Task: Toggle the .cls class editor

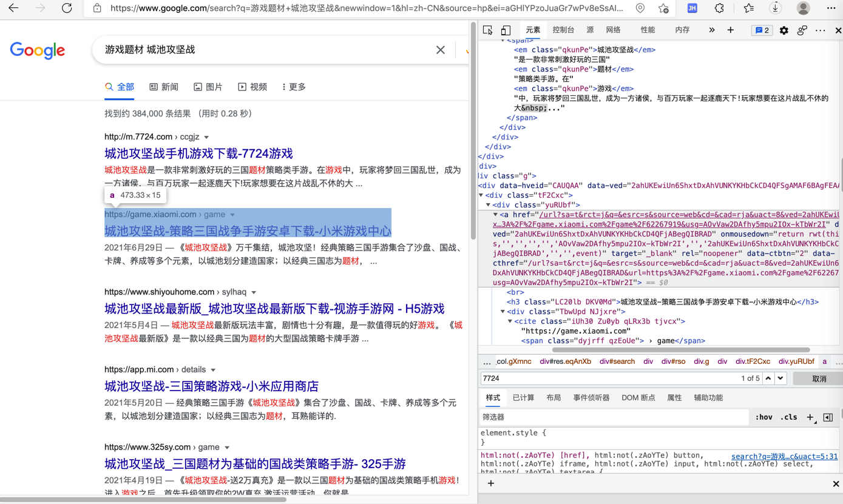Action: click(789, 417)
